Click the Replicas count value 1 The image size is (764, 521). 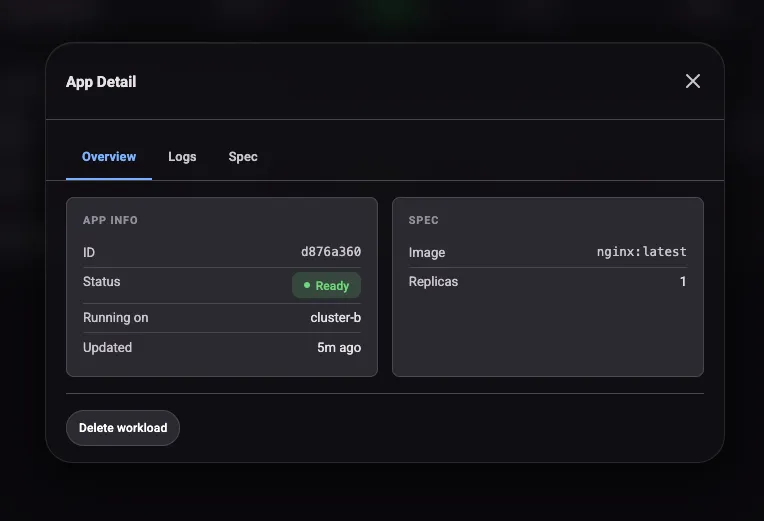683,282
